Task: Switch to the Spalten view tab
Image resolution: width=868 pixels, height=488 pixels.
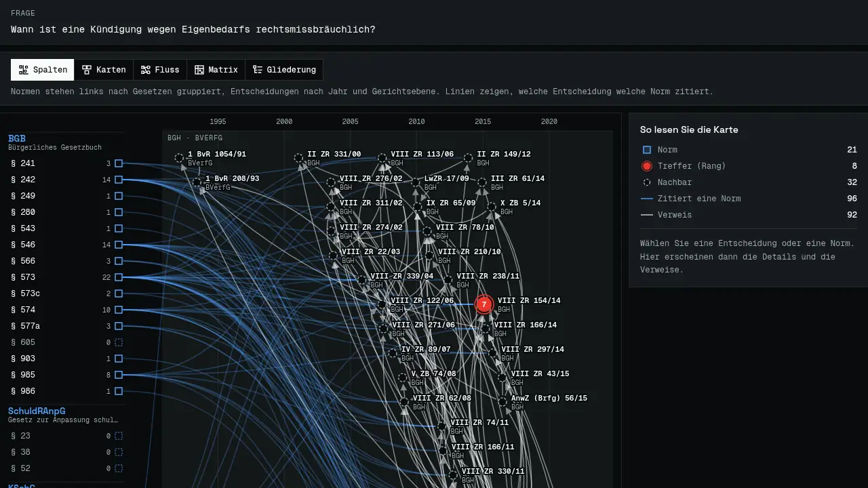Action: click(x=43, y=70)
